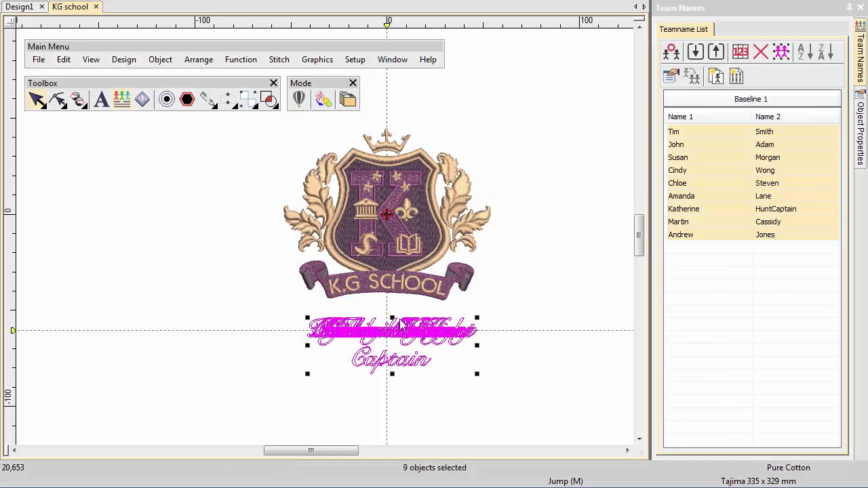The image size is (868, 488).
Task: Open the Graphics menu
Action: (317, 60)
